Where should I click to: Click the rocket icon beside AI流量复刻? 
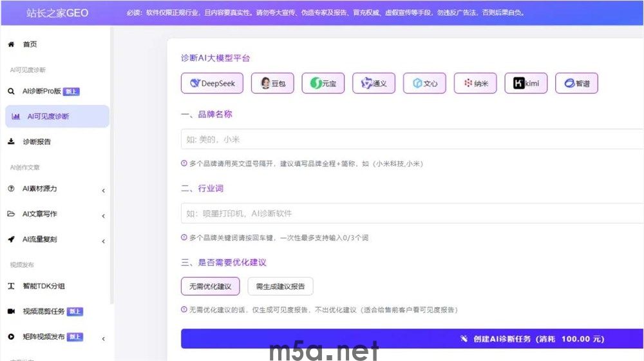(x=11, y=239)
